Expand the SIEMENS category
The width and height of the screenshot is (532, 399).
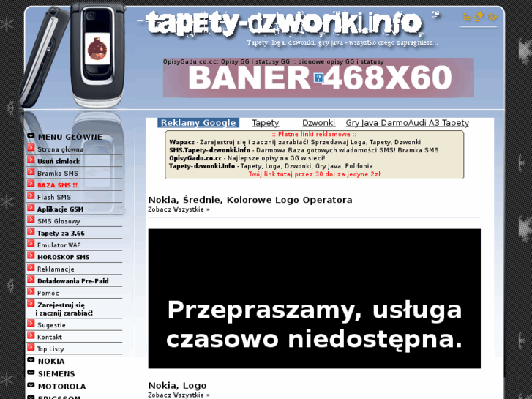56,373
